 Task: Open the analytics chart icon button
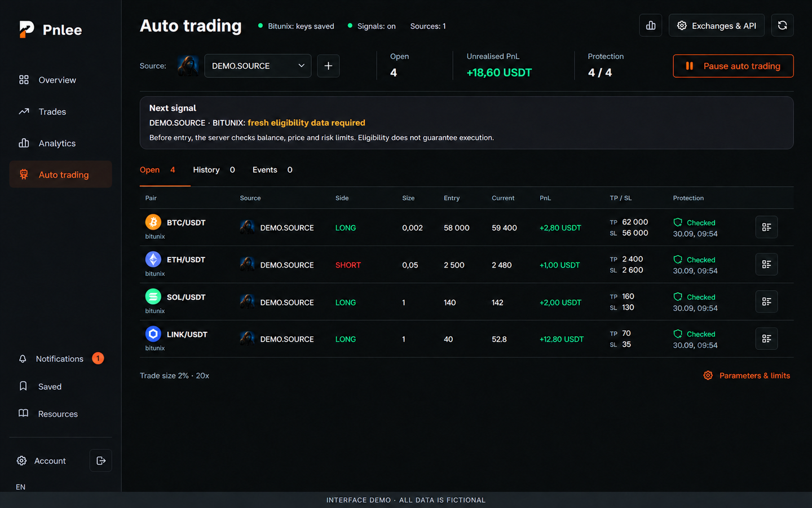pyautogui.click(x=651, y=25)
